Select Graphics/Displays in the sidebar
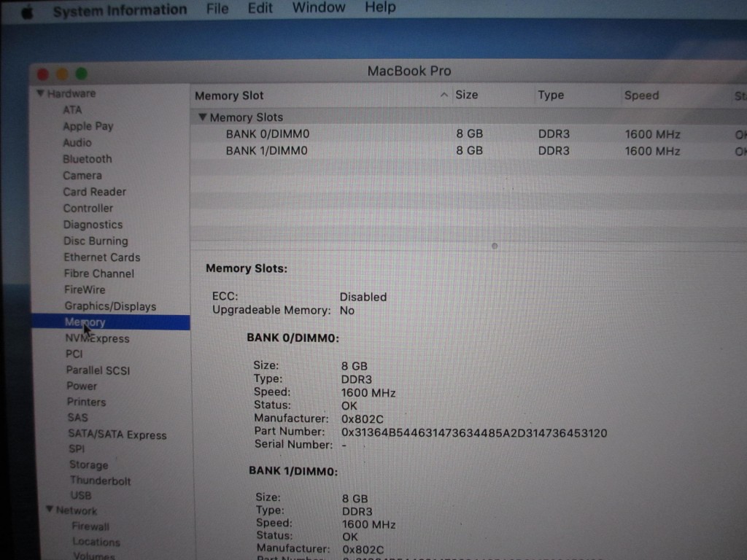747x560 pixels. pos(110,306)
